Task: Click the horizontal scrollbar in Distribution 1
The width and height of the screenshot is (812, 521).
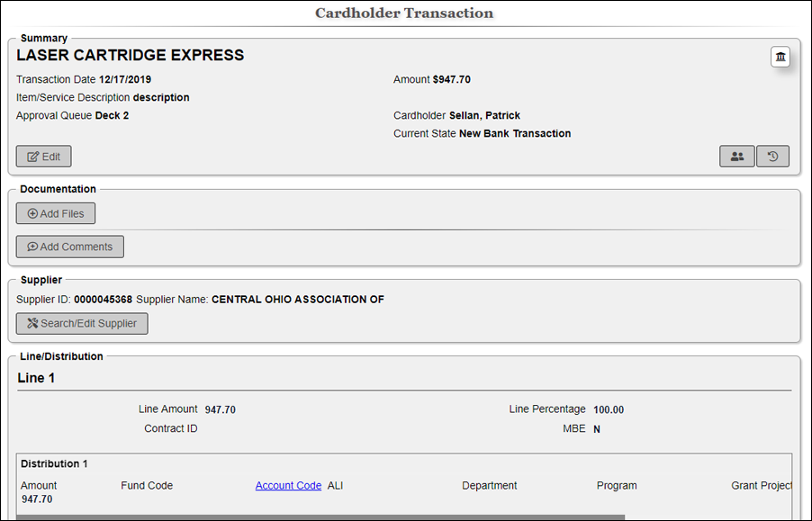Action: click(320, 517)
